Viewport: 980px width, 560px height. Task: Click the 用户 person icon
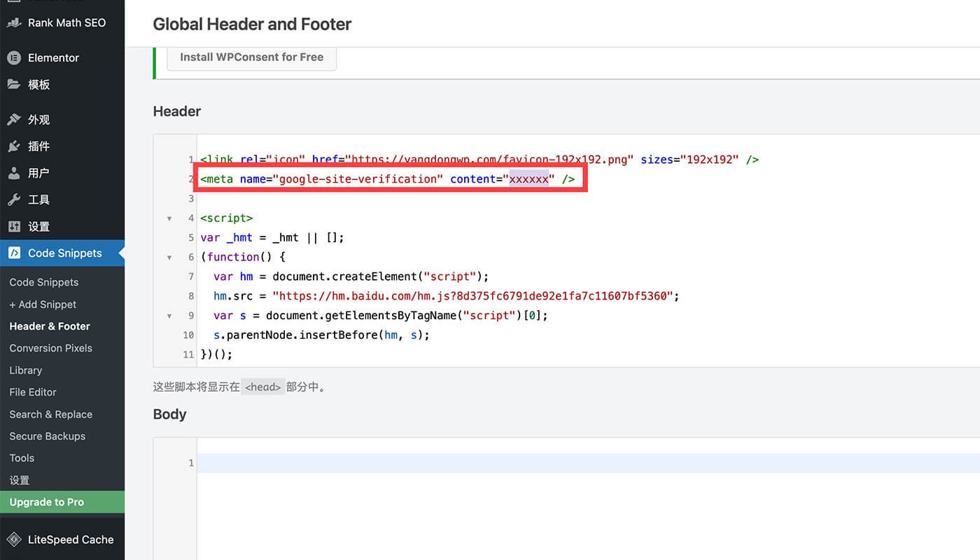tap(14, 173)
